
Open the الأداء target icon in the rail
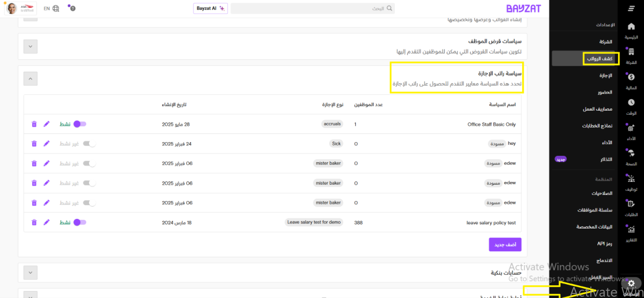point(631,128)
